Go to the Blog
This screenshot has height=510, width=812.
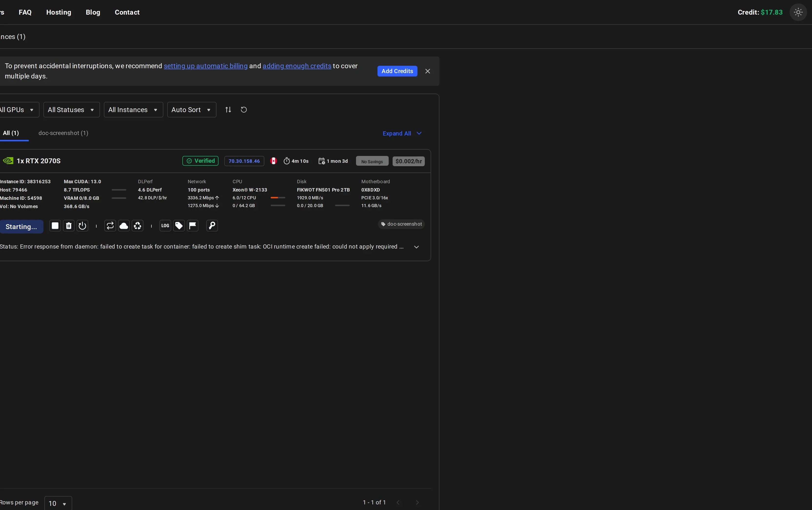coord(93,12)
